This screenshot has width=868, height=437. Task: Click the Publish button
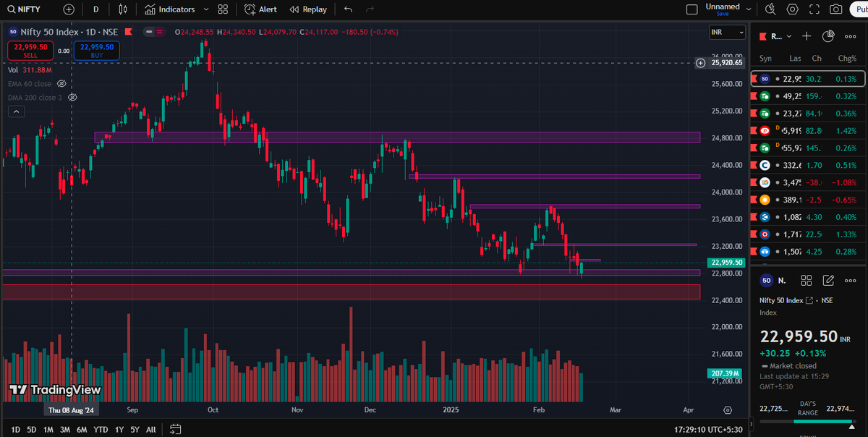pos(860,9)
